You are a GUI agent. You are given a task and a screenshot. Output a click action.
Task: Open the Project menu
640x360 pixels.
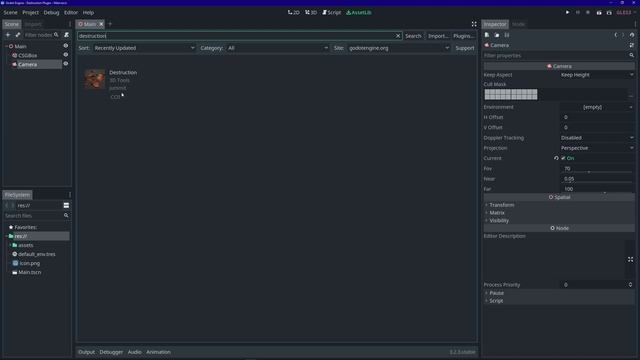pos(31,13)
